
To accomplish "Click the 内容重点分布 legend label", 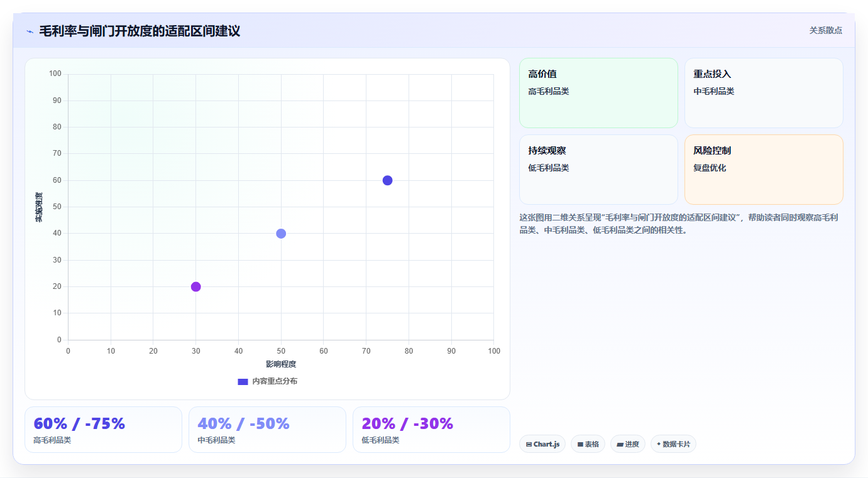I will [x=275, y=381].
